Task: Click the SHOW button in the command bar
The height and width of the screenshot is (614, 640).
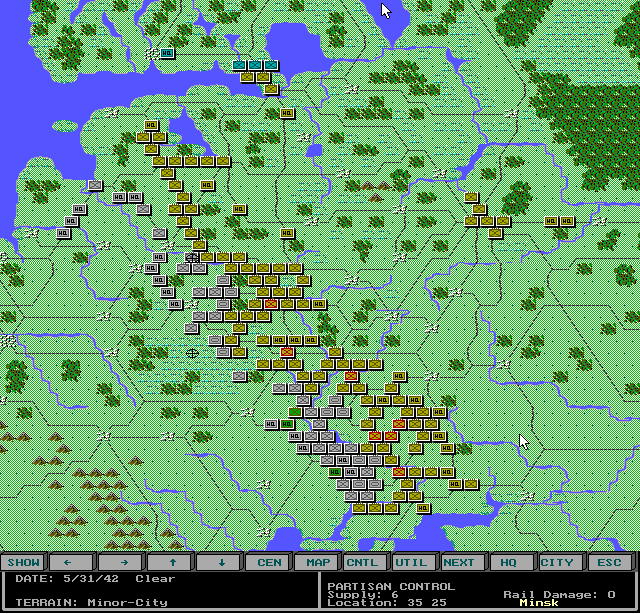Action: [x=24, y=563]
